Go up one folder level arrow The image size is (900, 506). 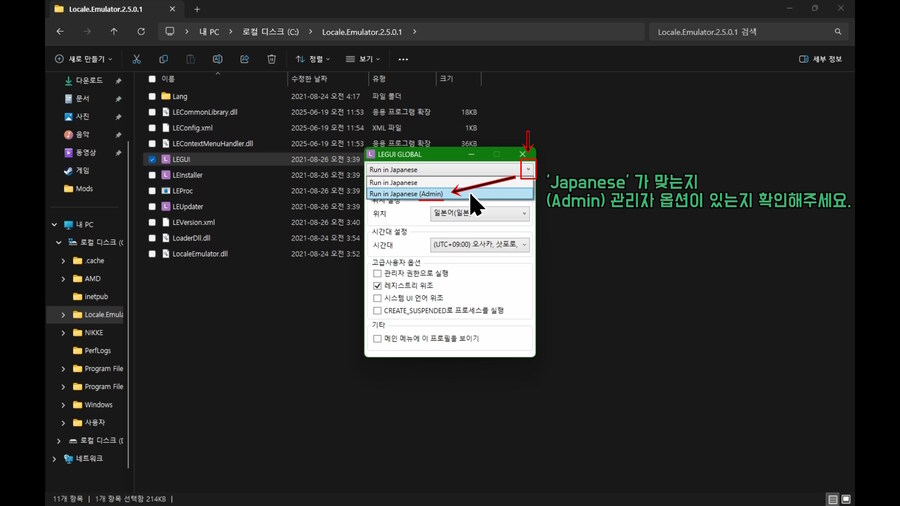click(114, 32)
